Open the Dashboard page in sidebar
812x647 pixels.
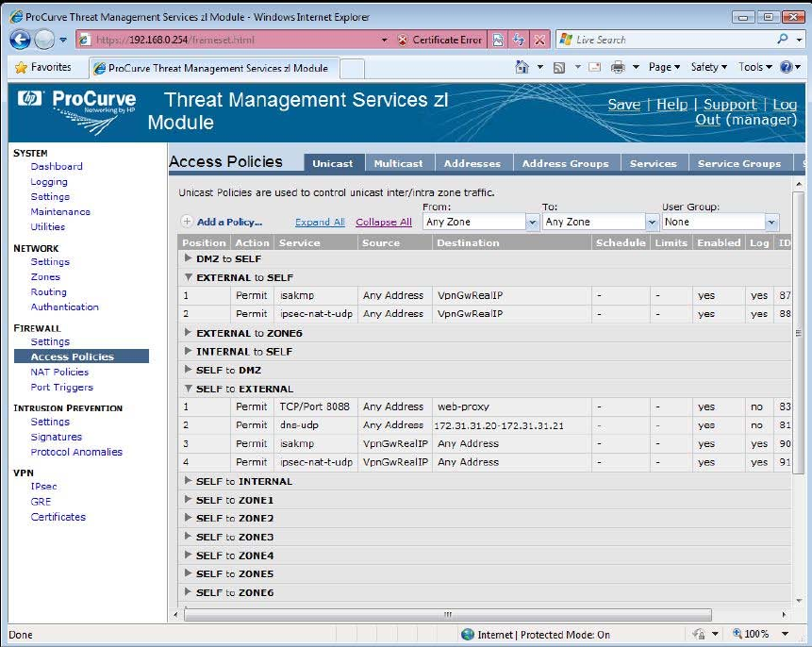tap(57, 166)
